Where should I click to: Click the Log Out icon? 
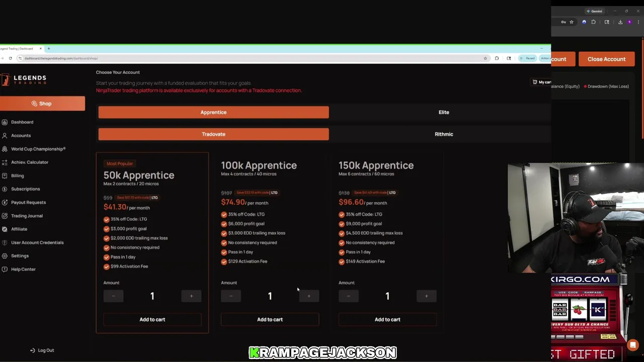tap(33, 350)
